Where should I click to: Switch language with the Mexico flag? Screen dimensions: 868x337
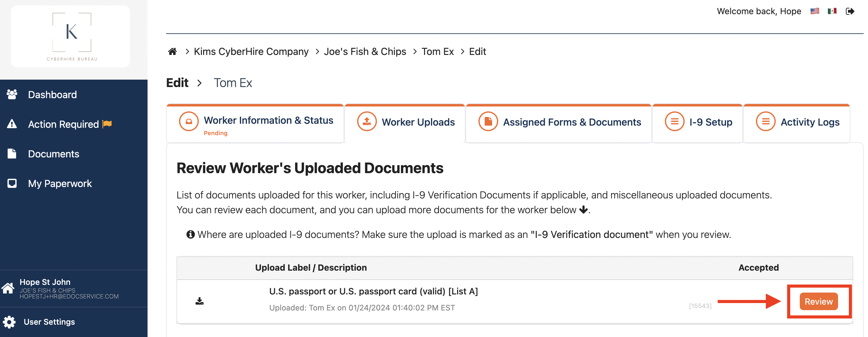click(x=832, y=11)
